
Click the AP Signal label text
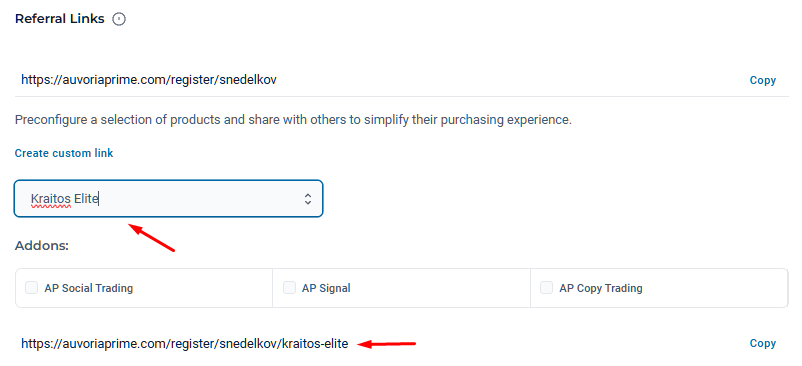pyautogui.click(x=326, y=288)
